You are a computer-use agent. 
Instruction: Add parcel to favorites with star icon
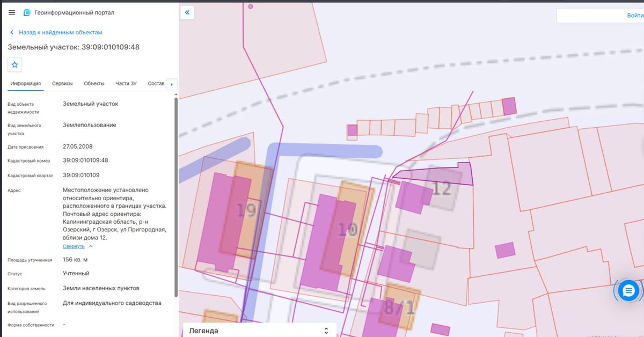[x=14, y=64]
